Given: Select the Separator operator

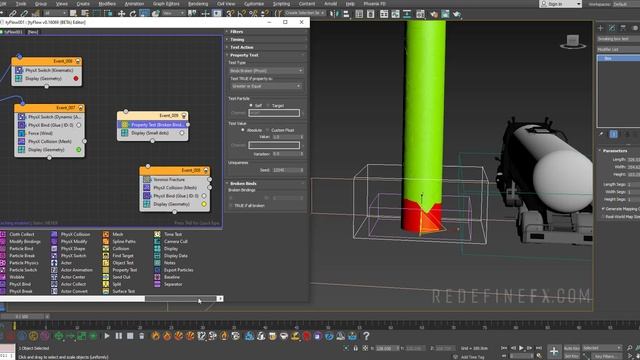Looking at the screenshot, I should pyautogui.click(x=169, y=284).
